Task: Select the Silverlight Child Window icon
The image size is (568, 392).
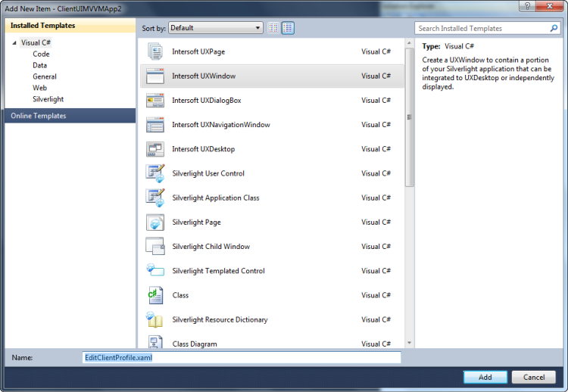Action: (154, 247)
